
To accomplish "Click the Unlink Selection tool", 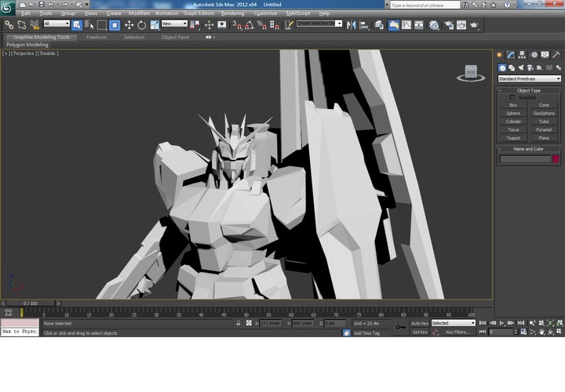I will point(22,25).
